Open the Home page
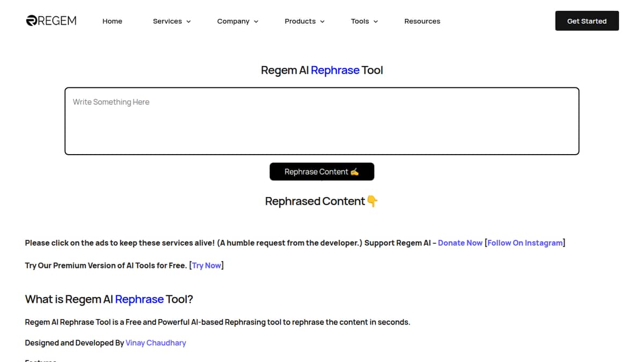This screenshot has width=644, height=362. (x=112, y=21)
